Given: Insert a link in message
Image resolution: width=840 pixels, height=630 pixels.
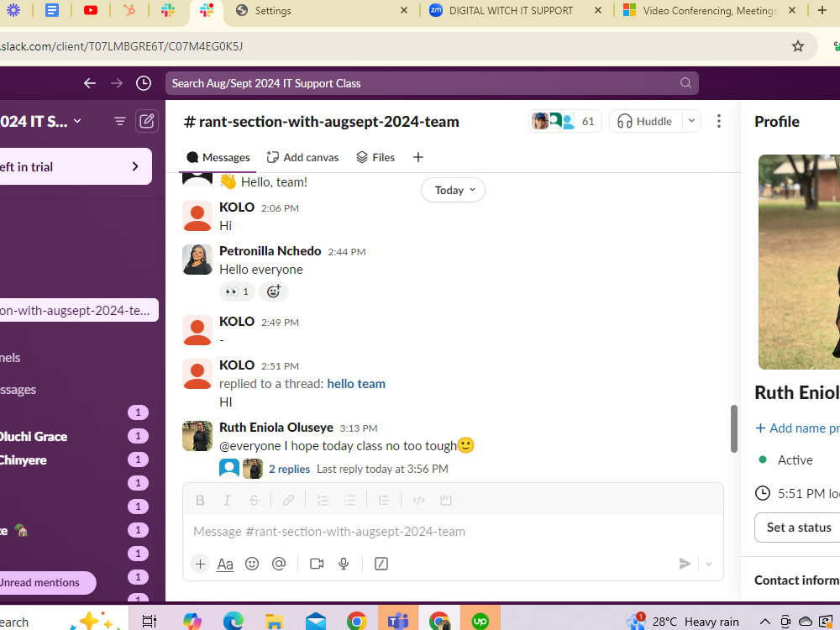Looking at the screenshot, I should [x=288, y=501].
